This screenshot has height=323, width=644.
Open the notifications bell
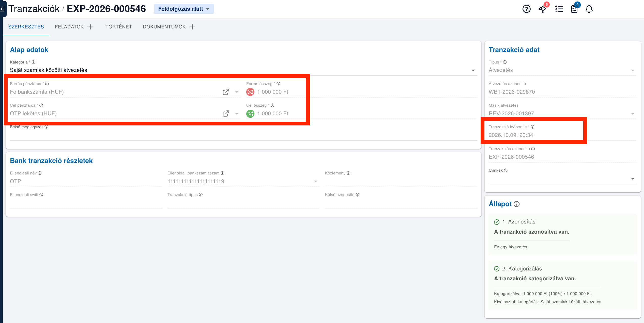pyautogui.click(x=589, y=9)
